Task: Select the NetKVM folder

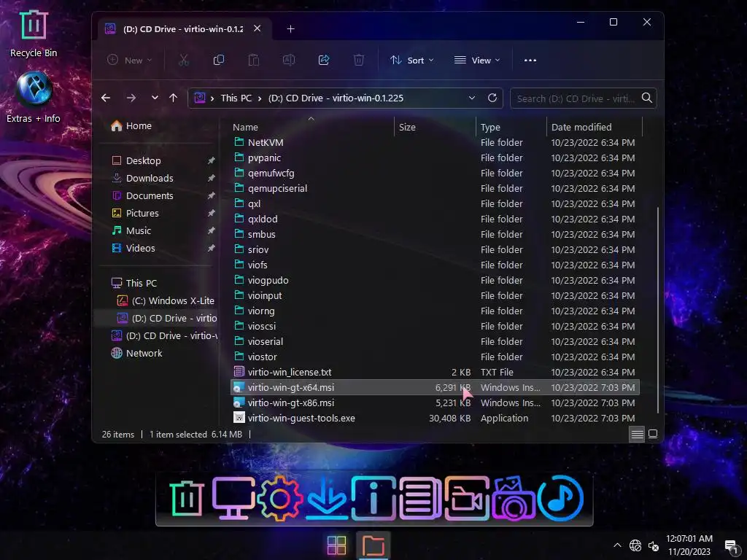Action: [435, 142]
